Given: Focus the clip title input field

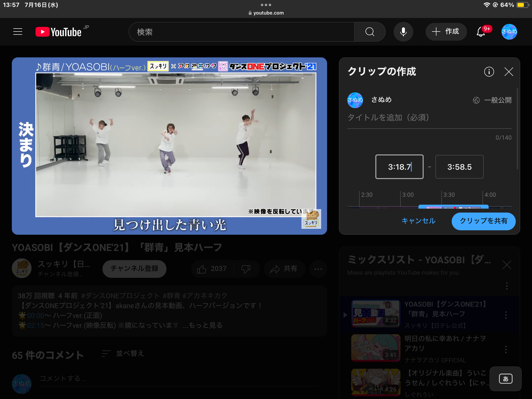Looking at the screenshot, I should pyautogui.click(x=429, y=118).
